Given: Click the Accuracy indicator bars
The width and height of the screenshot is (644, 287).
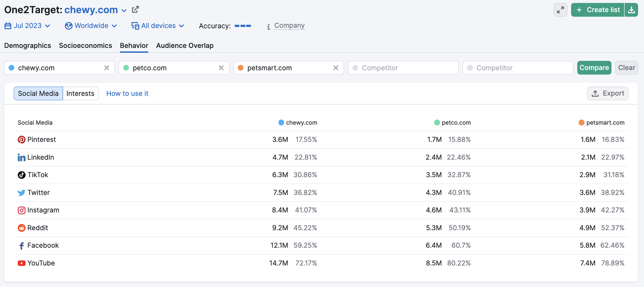Looking at the screenshot, I should 243,26.
